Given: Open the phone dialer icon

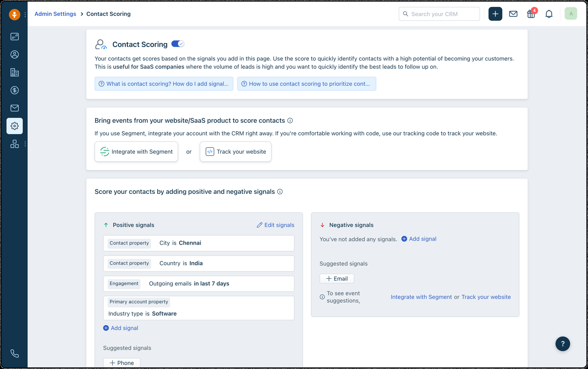Looking at the screenshot, I should coord(15,354).
